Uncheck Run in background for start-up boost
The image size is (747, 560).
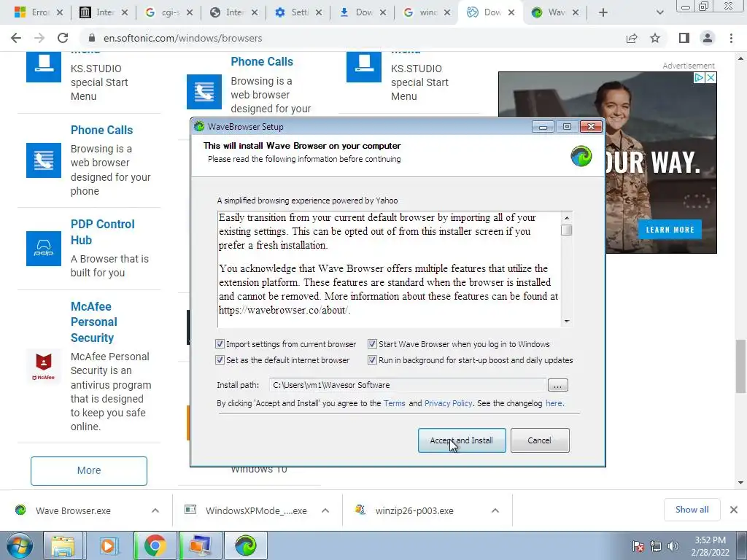(x=372, y=360)
